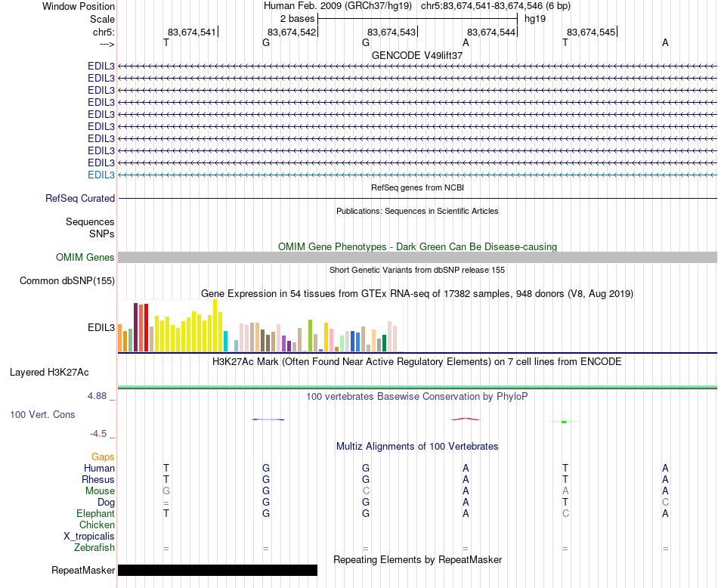Image resolution: width=718 pixels, height=588 pixels.
Task: Click the EDIL3 label beside GTEx bar chart
Action: [x=101, y=328]
